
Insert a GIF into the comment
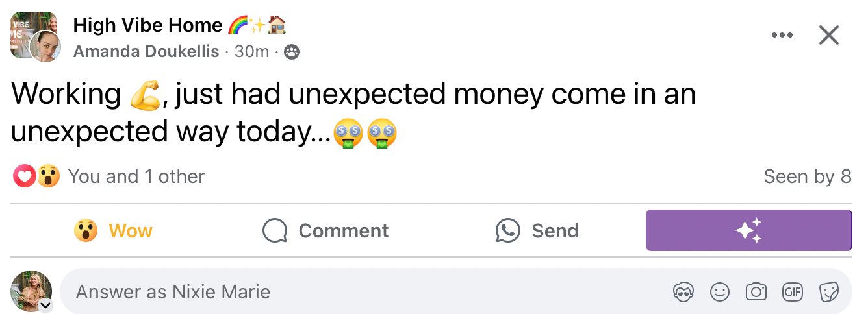(792, 292)
